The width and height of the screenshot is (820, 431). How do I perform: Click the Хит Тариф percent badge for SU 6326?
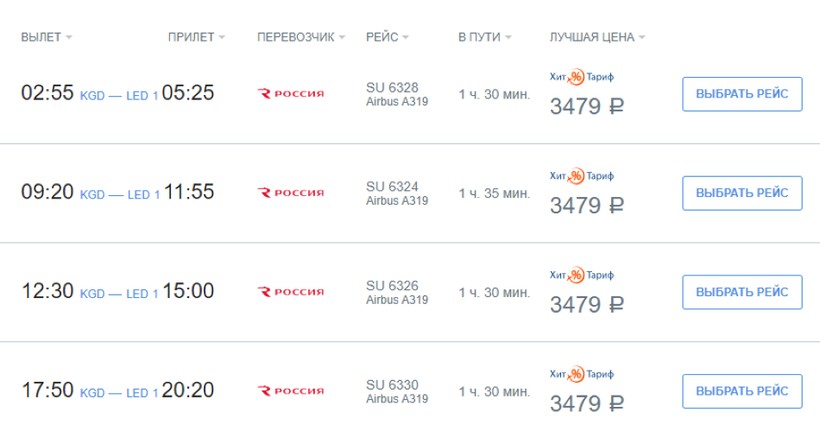(576, 276)
